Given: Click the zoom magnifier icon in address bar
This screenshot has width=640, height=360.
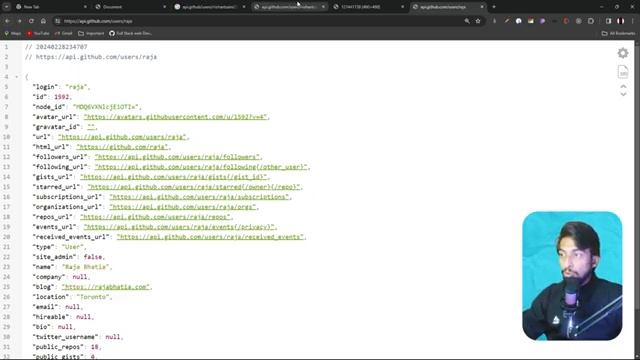Looking at the screenshot, I should point(467,21).
